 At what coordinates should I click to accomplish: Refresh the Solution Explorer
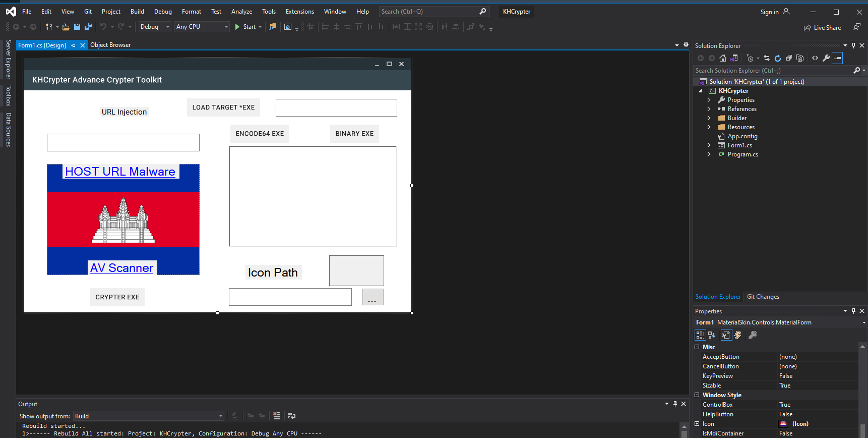point(778,58)
